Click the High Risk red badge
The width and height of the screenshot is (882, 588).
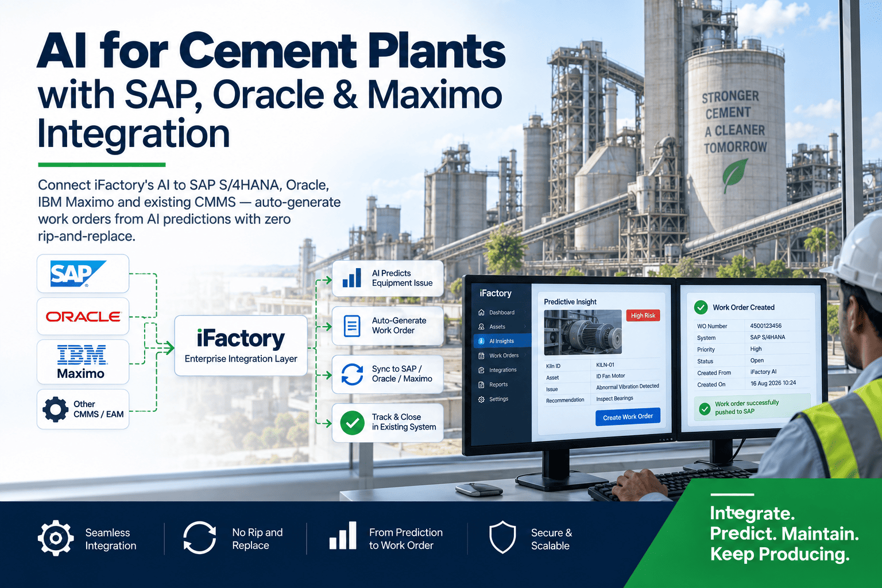pos(643,315)
